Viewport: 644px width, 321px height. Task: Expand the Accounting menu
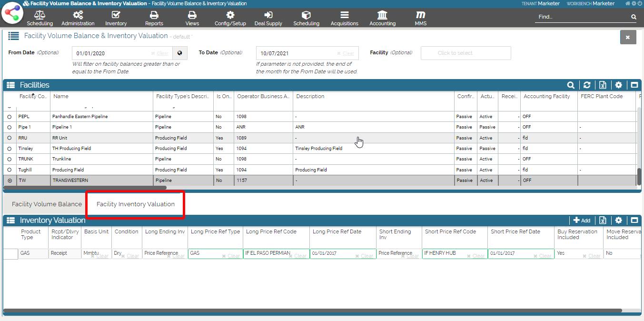[382, 19]
